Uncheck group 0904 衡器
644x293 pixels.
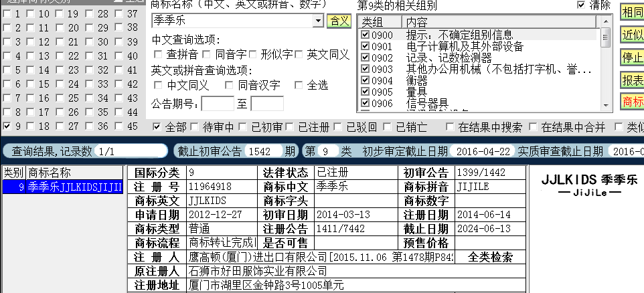(365, 80)
